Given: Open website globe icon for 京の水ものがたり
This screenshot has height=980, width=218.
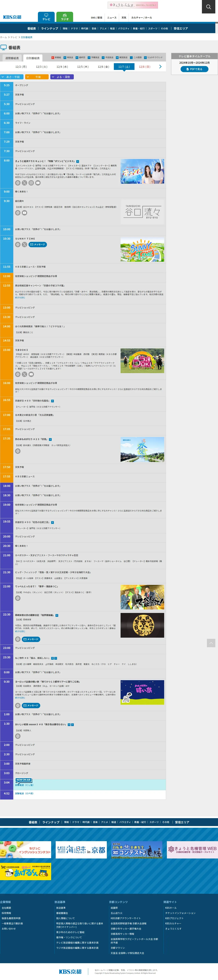Looking at the screenshot, I should tap(17, 451).
